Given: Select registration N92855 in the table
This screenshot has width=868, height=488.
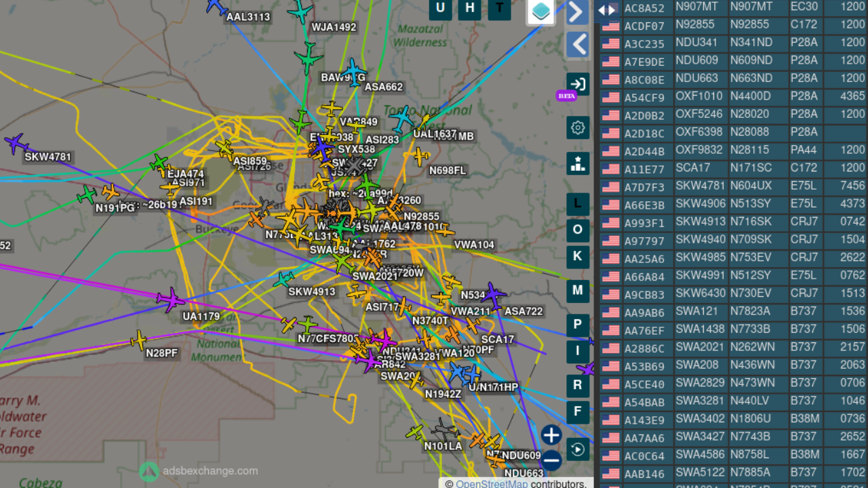Looking at the screenshot, I should point(750,24).
